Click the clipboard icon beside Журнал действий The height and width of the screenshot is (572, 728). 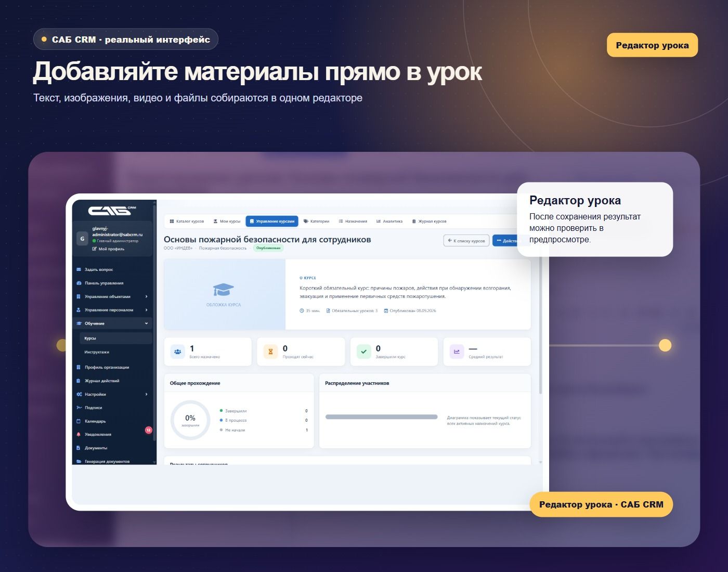tap(79, 381)
